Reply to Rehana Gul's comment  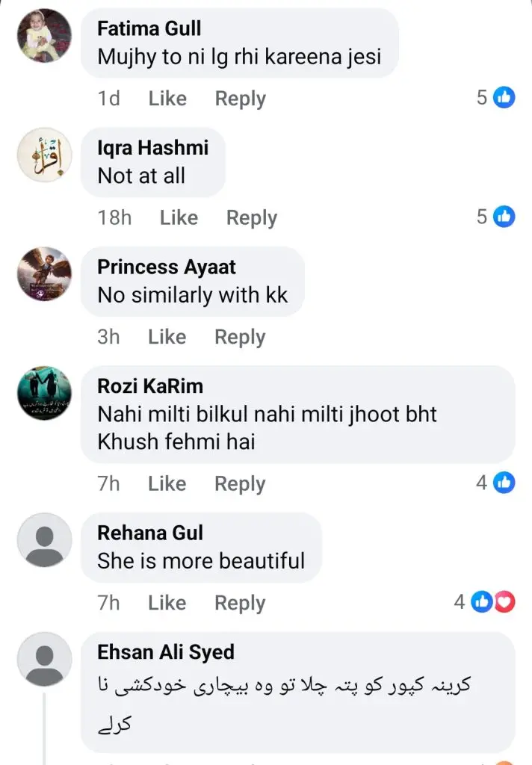pos(240,603)
